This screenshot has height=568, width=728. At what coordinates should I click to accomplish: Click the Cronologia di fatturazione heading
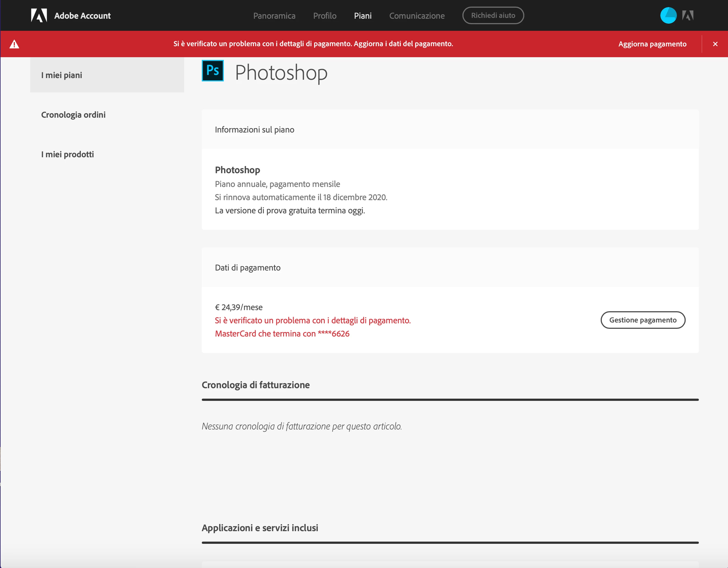(256, 385)
